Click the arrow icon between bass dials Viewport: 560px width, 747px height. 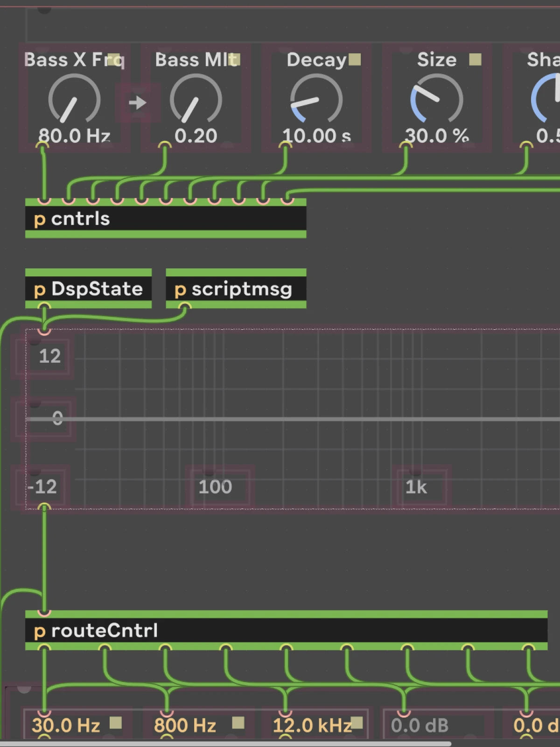138,102
